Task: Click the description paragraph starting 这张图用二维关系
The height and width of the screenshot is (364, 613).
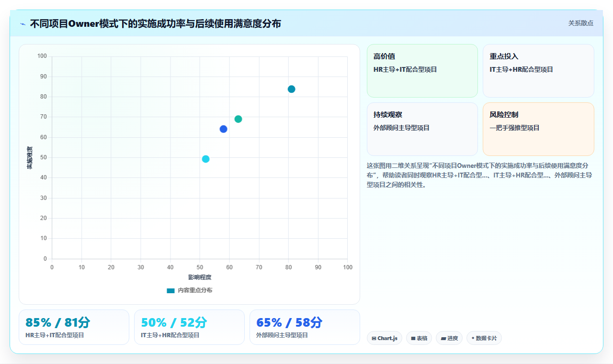Action: 479,175
